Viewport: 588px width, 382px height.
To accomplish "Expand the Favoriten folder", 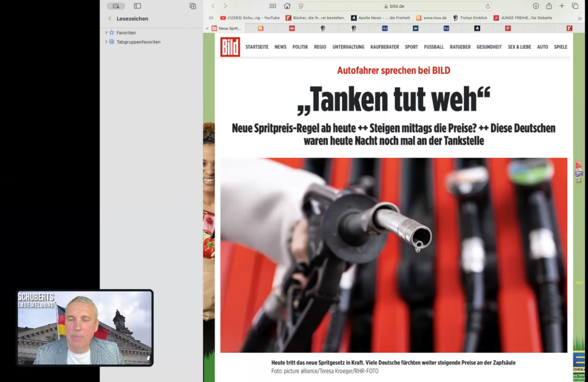I will tap(106, 33).
